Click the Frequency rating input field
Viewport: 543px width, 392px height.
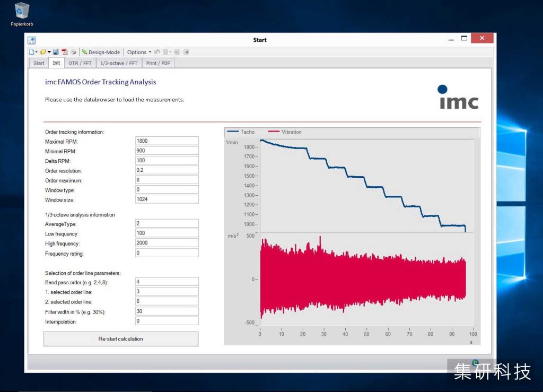167,253
